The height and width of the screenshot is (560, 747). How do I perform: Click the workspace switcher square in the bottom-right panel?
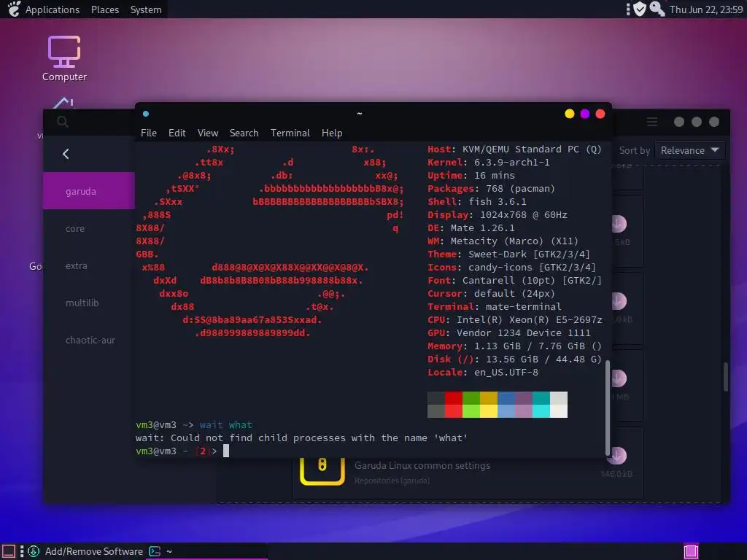691,551
